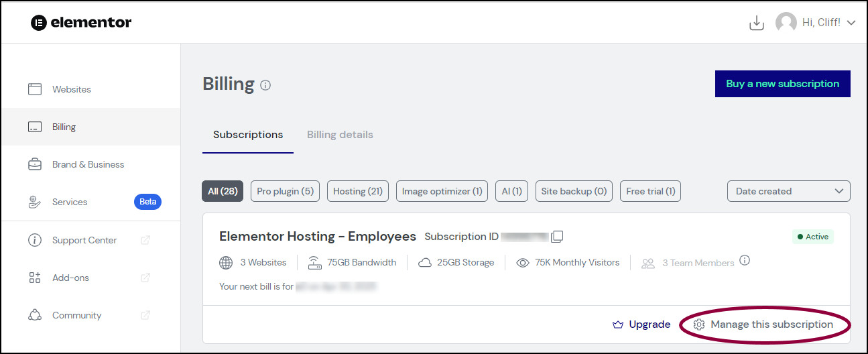This screenshot has width=868, height=354.
Task: Open Support Center external link icon
Action: [145, 240]
